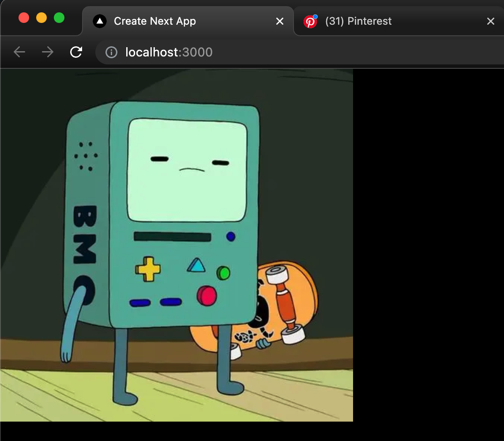The image size is (504, 441).
Task: Minimize the window with the yellow button
Action: click(x=41, y=18)
